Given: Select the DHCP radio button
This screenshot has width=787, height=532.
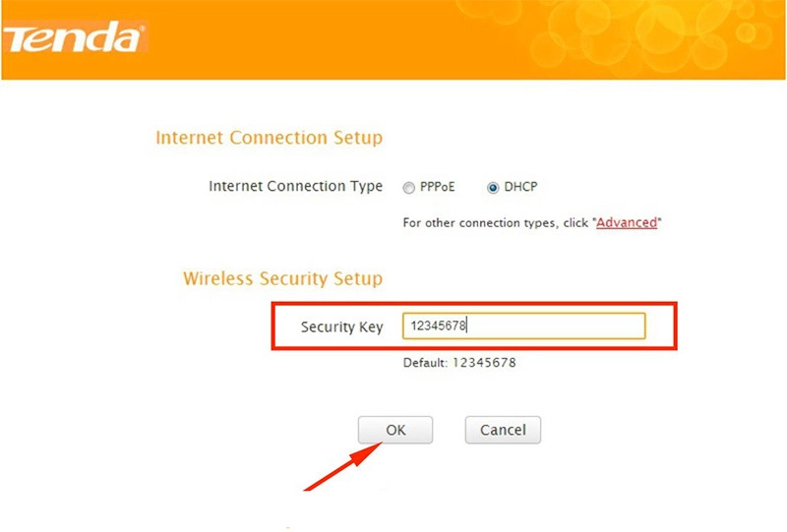Looking at the screenshot, I should pyautogui.click(x=493, y=188).
